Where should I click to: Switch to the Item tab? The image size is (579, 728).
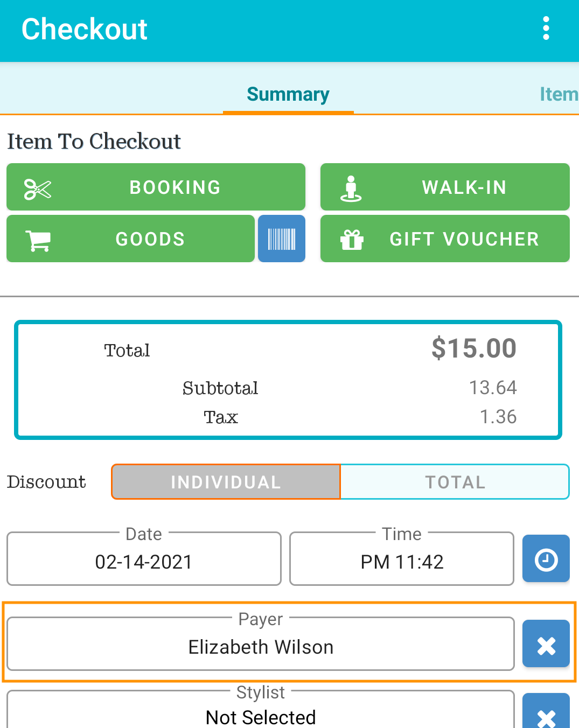tap(559, 94)
